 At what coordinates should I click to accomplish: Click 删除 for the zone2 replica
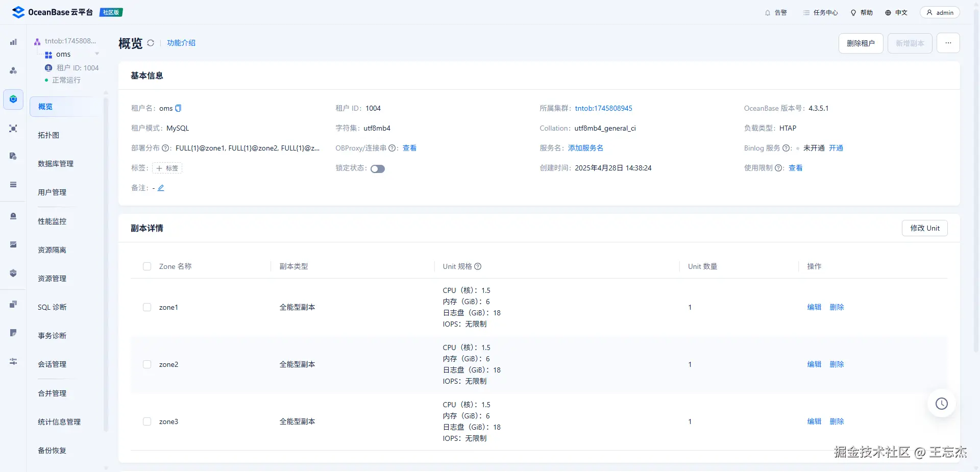(x=837, y=364)
